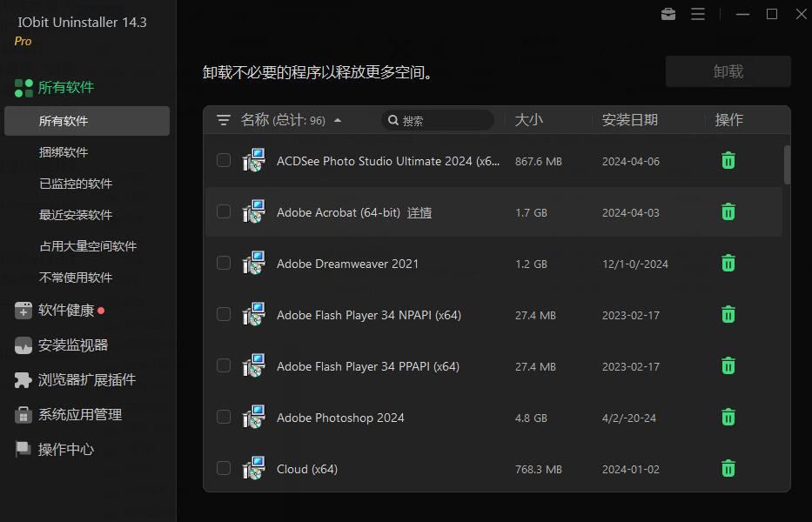This screenshot has width=812, height=522.
Task: Click trash icon for Adobe Acrobat (64-bit)
Action: (728, 211)
